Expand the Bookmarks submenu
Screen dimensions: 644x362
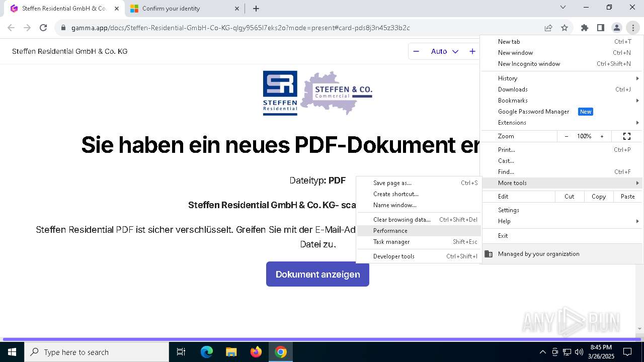tap(562, 101)
